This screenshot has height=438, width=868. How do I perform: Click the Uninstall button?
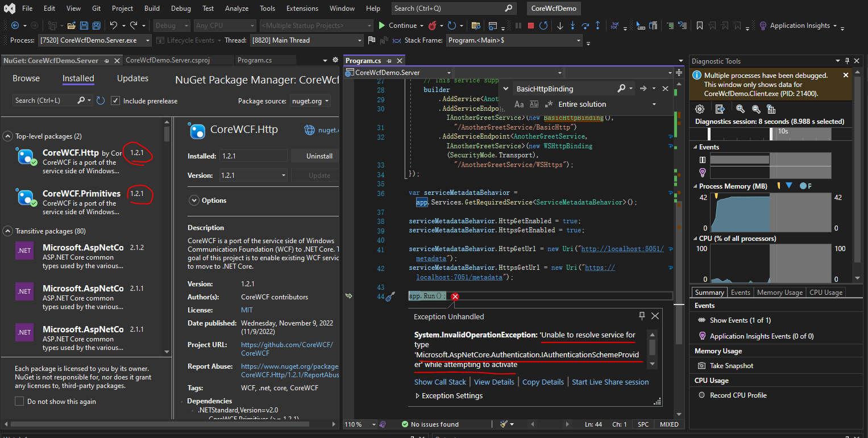[x=315, y=156]
